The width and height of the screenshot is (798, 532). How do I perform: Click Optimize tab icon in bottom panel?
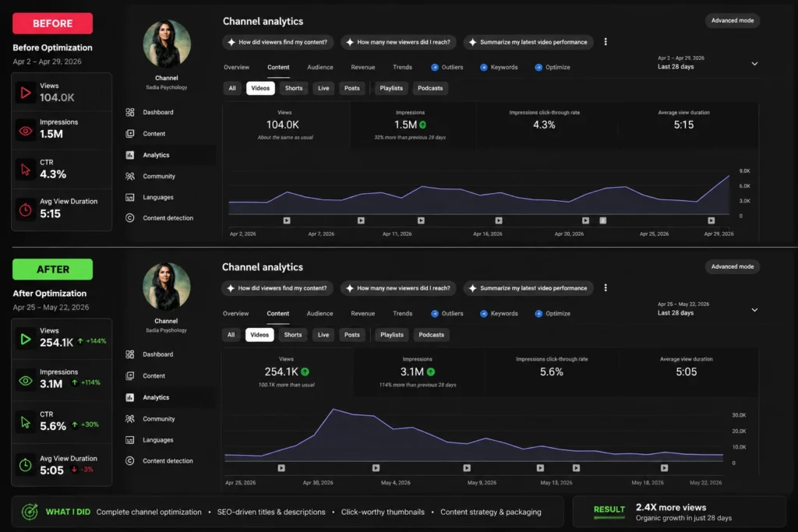point(538,314)
